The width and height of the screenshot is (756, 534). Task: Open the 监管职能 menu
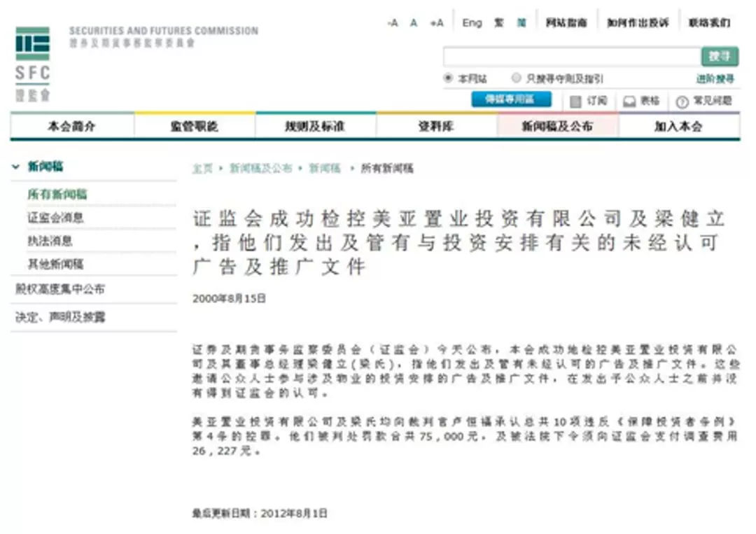point(195,126)
